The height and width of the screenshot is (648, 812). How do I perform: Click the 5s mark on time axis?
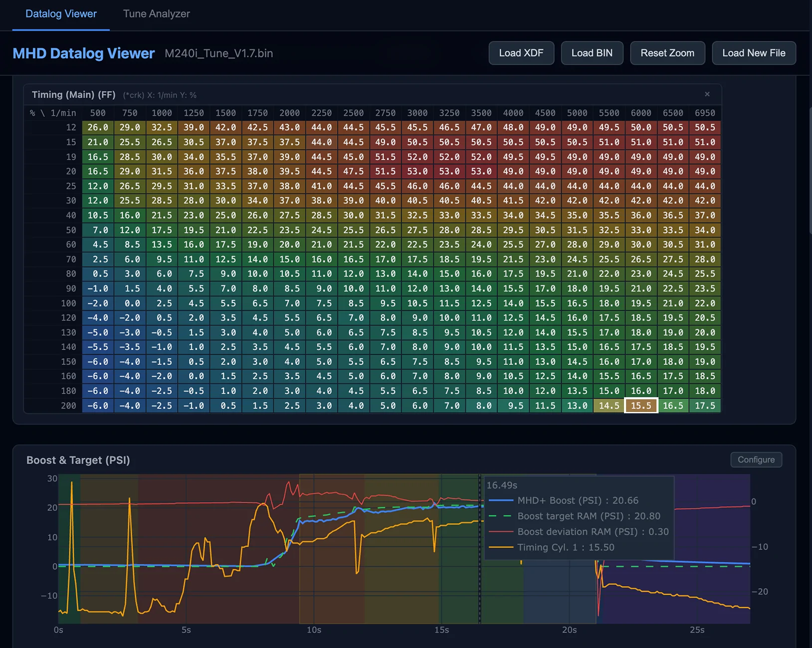(186, 630)
